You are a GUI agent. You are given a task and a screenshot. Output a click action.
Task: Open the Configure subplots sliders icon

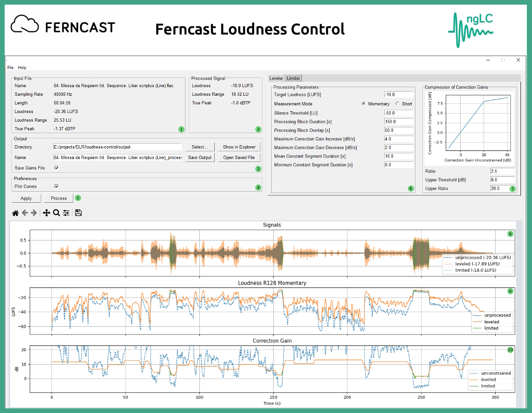click(66, 213)
